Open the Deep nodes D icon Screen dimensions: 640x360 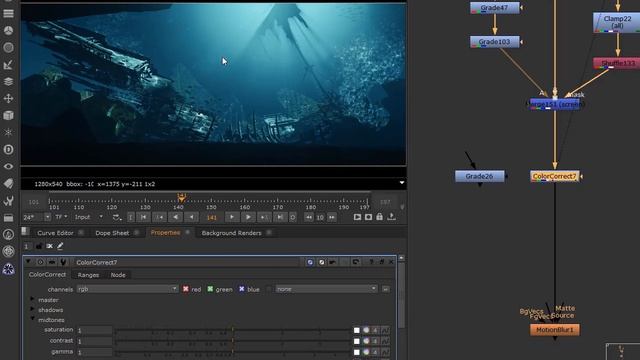(x=8, y=150)
